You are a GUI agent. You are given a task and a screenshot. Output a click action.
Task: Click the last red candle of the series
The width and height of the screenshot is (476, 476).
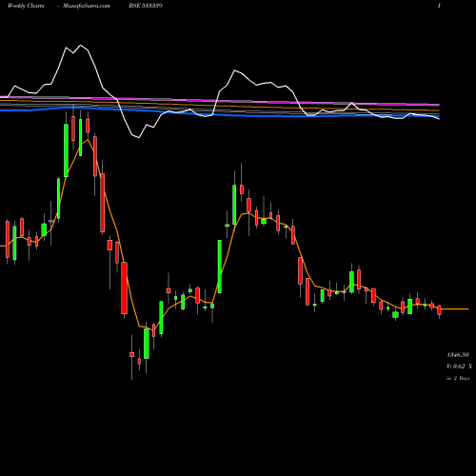[x=439, y=310]
